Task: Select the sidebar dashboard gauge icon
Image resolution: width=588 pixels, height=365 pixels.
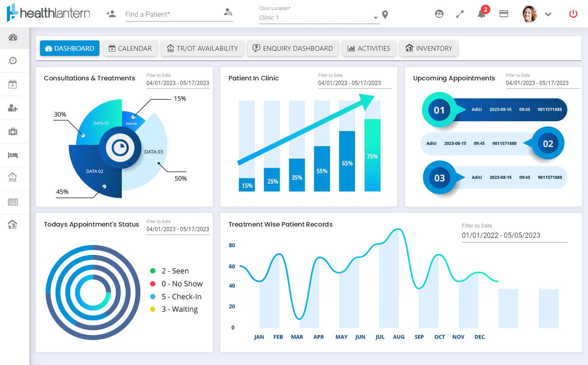Action: point(13,37)
